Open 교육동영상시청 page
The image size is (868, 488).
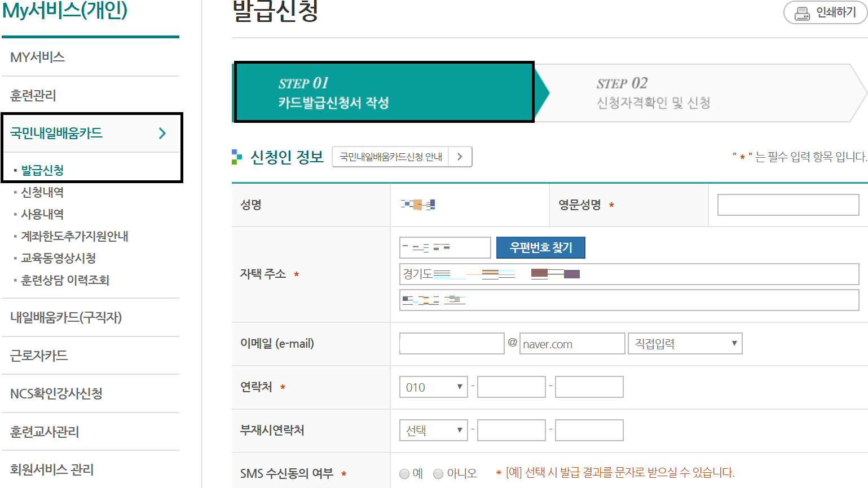[x=58, y=258]
